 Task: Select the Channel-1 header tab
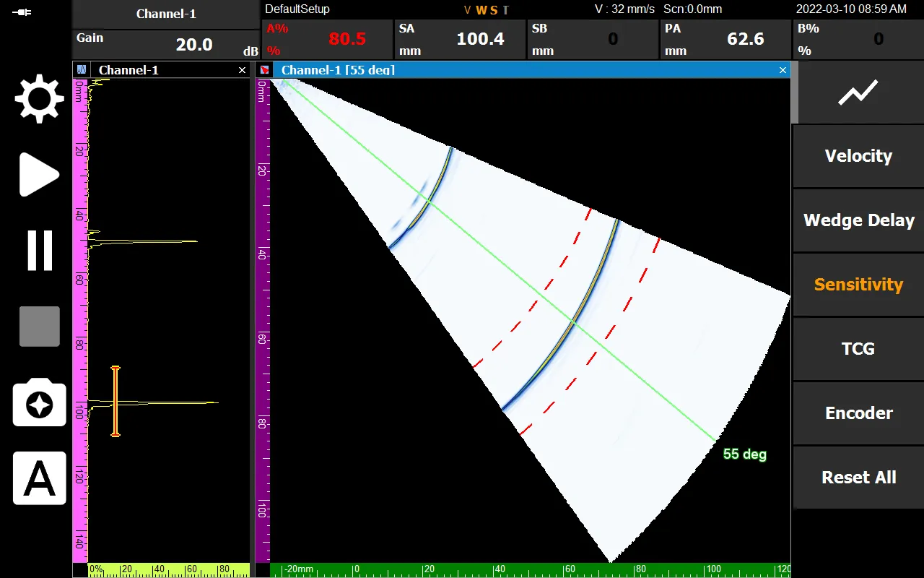point(166,14)
